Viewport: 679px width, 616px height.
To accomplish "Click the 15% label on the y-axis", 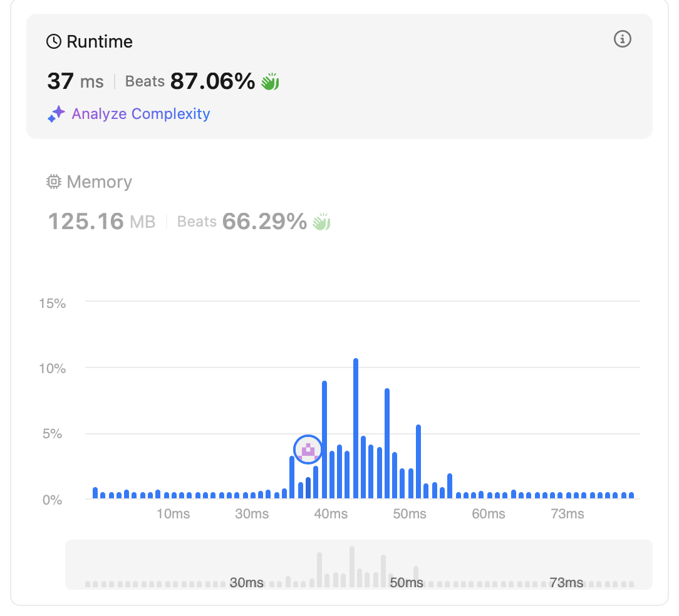I will (52, 303).
